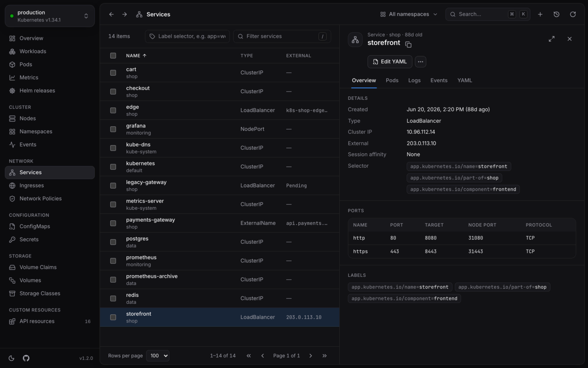Viewport: 588px width, 368px height.
Task: Click the plus icon in top bar
Action: [x=540, y=14]
